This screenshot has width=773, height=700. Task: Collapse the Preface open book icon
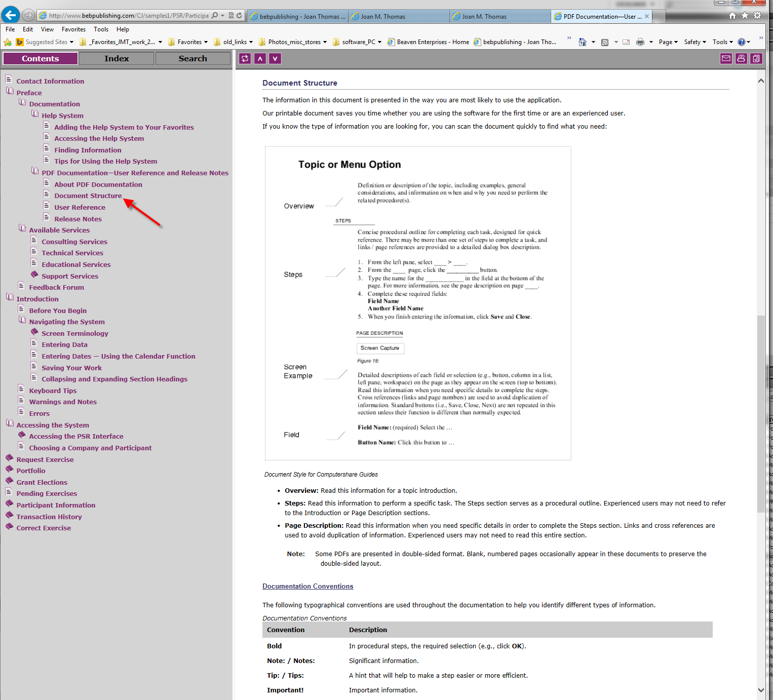coord(10,92)
